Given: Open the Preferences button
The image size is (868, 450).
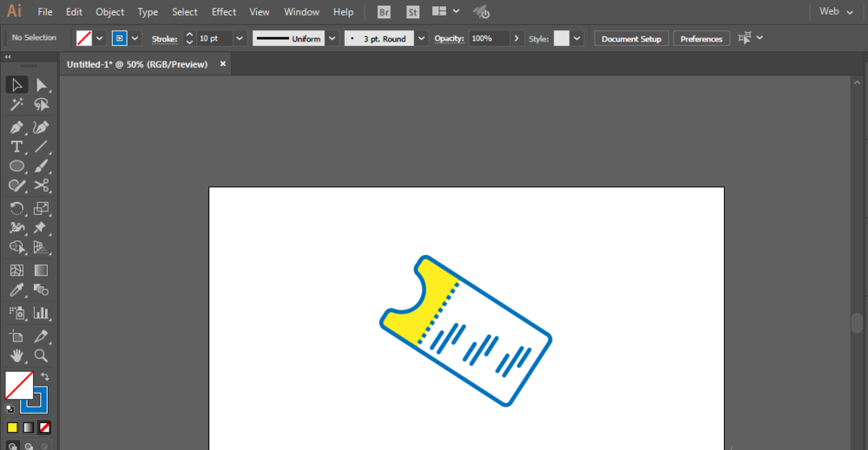Looking at the screenshot, I should (701, 39).
